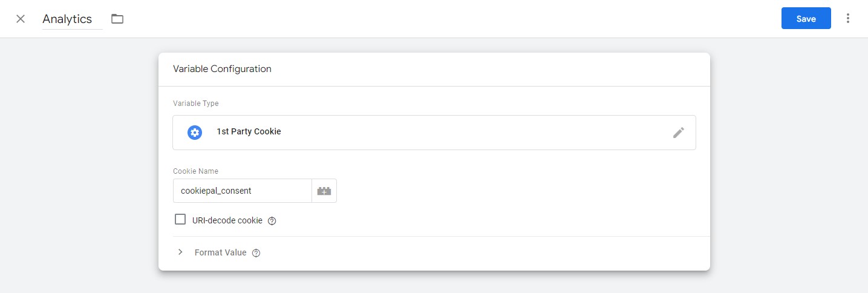868x293 pixels.
Task: Click the Analytics variable name field
Action: click(67, 19)
